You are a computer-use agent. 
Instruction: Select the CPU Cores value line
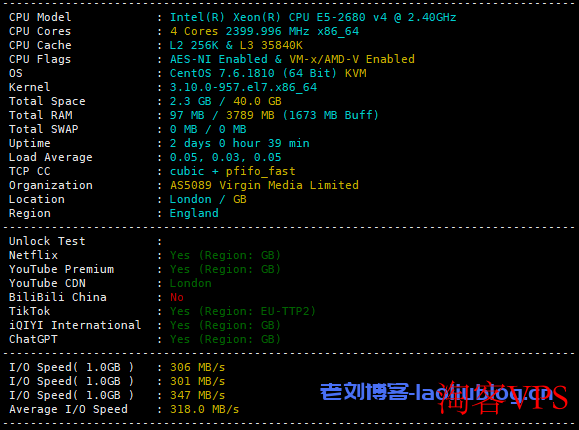(x=264, y=31)
